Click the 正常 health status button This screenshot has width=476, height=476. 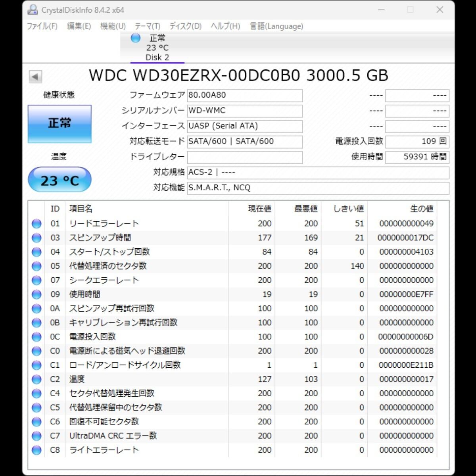(x=59, y=124)
